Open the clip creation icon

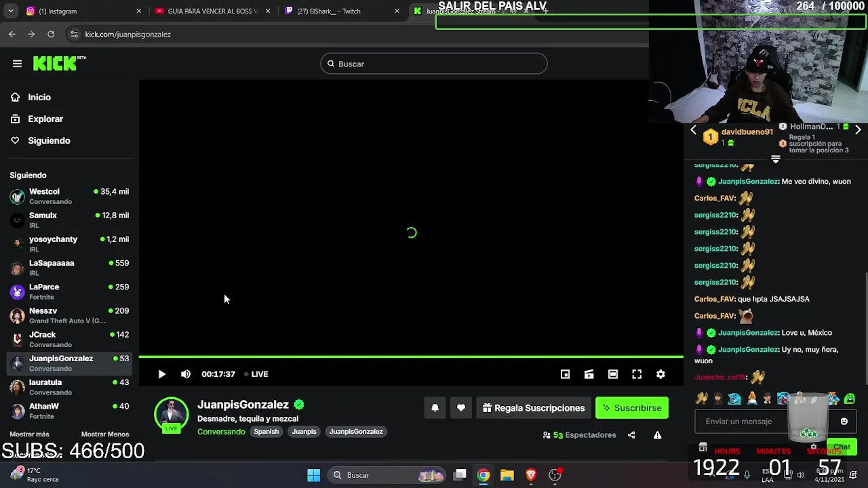coord(589,374)
